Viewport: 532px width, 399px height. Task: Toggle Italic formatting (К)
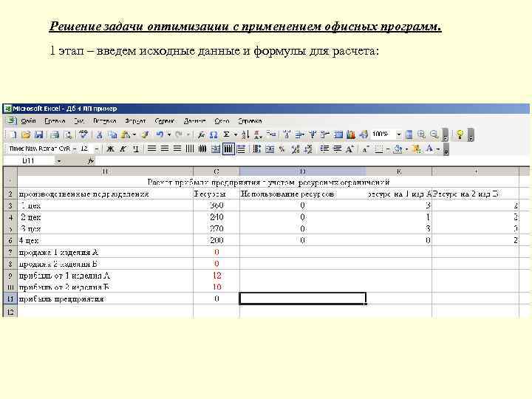pos(123,149)
